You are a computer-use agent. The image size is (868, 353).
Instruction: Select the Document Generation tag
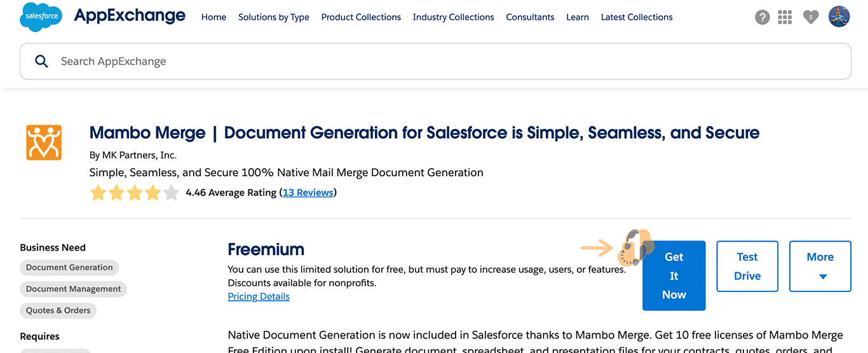point(69,268)
